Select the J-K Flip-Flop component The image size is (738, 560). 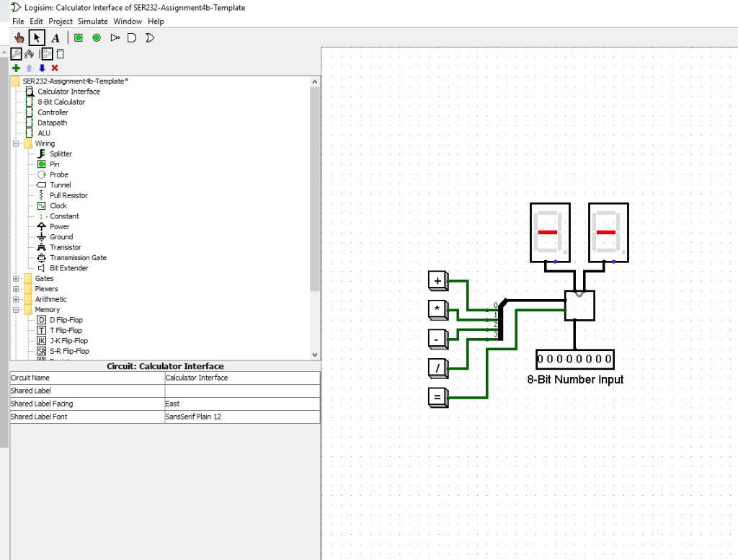coord(68,341)
